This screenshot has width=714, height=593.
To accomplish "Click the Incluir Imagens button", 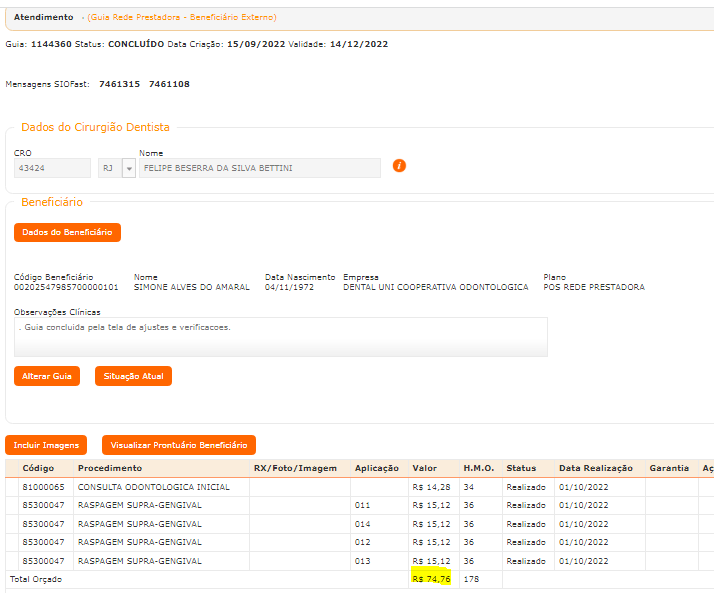I will pyautogui.click(x=46, y=445).
